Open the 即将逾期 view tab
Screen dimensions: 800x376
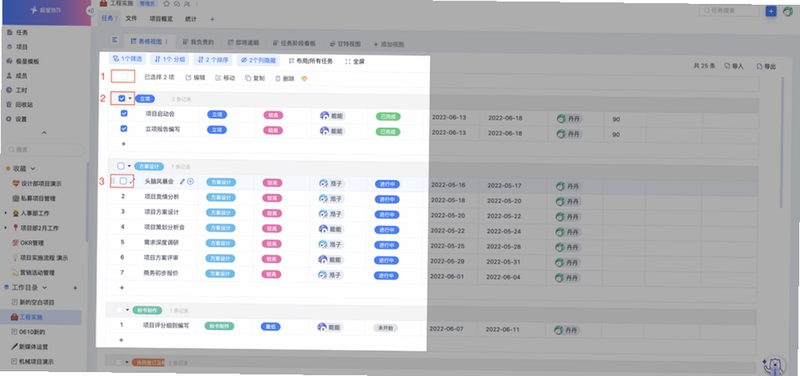click(x=243, y=43)
